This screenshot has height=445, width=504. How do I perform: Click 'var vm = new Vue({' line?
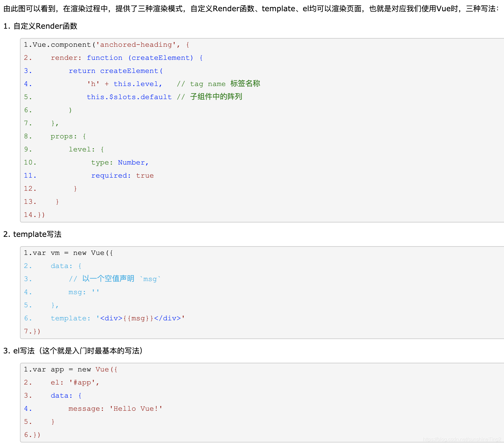(x=69, y=253)
